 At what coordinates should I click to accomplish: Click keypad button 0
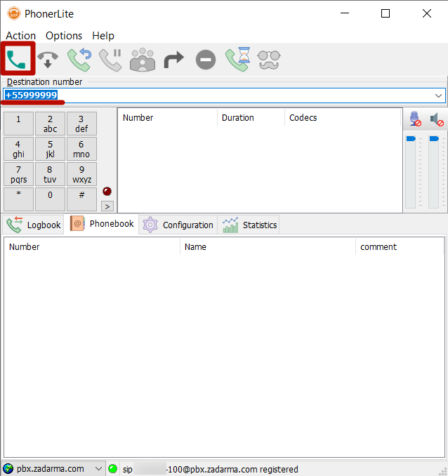click(50, 199)
